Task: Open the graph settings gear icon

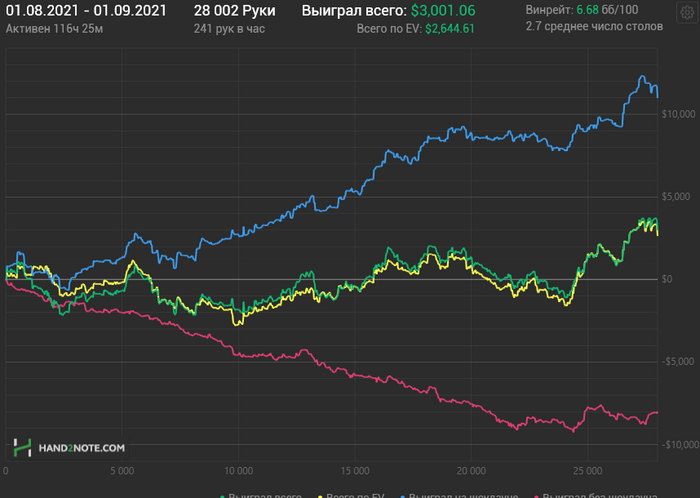Action: [x=688, y=12]
